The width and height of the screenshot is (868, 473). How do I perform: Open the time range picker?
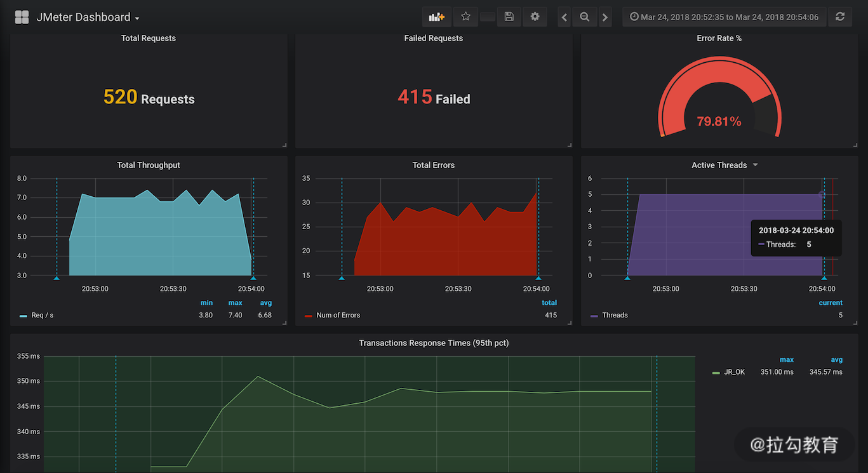tap(724, 17)
